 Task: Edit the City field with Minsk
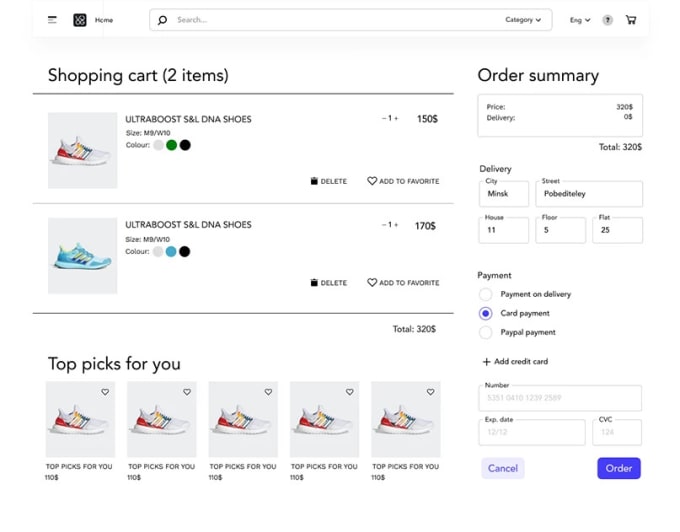[504, 194]
